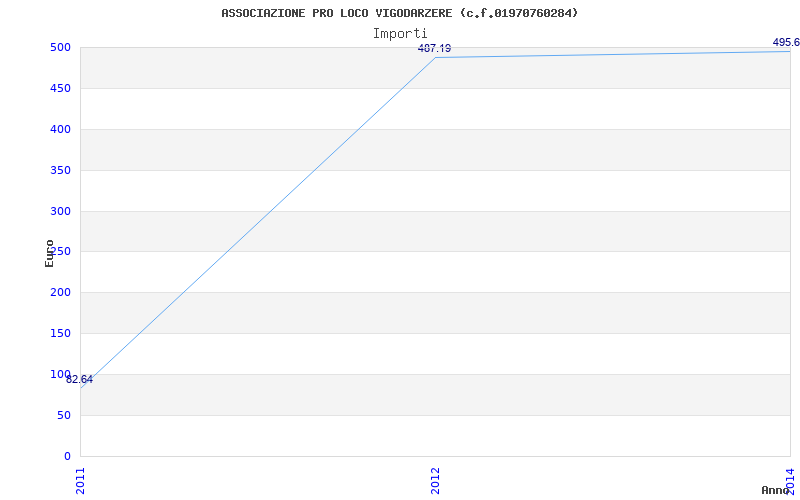800x500 pixels.
Task: Select the 487.19 data label
Action: (434, 48)
